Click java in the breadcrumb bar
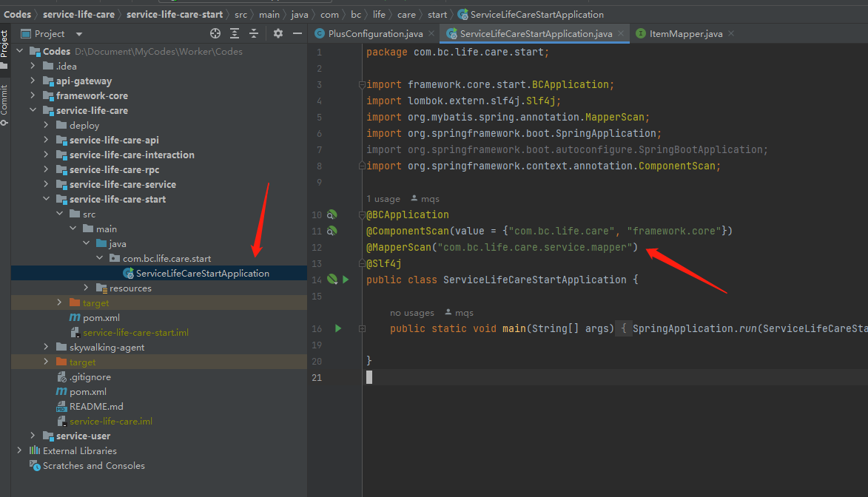 point(300,14)
